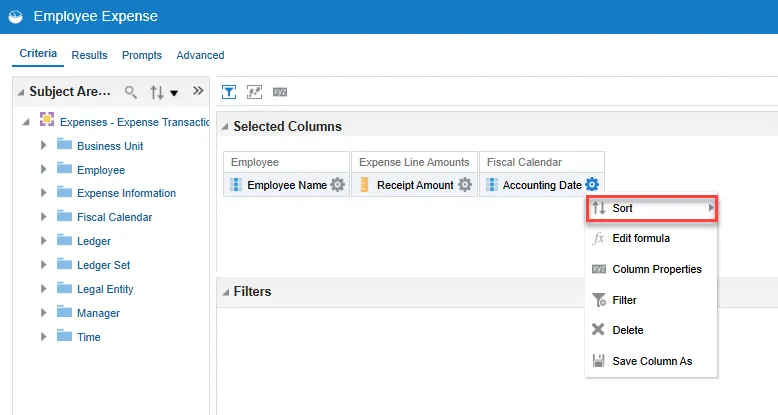Select the Expense Information folder label
This screenshot has height=415, width=778.
(x=127, y=193)
